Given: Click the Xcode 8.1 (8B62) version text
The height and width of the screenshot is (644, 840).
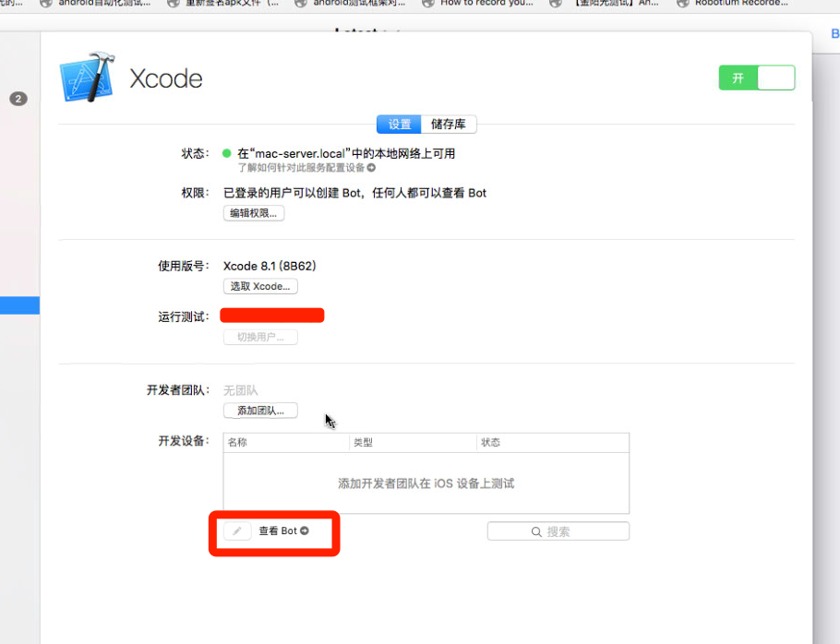Looking at the screenshot, I should [270, 266].
